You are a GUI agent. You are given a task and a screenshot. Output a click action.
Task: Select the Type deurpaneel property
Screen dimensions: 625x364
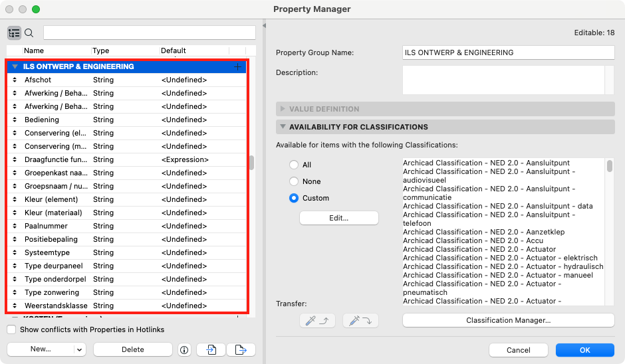[127, 266]
